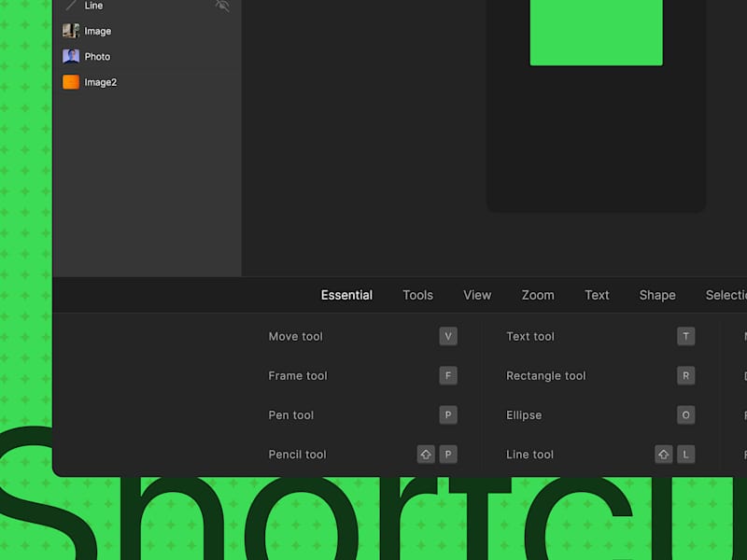Select the Image layer name
The width and height of the screenshot is (747, 560).
98,31
